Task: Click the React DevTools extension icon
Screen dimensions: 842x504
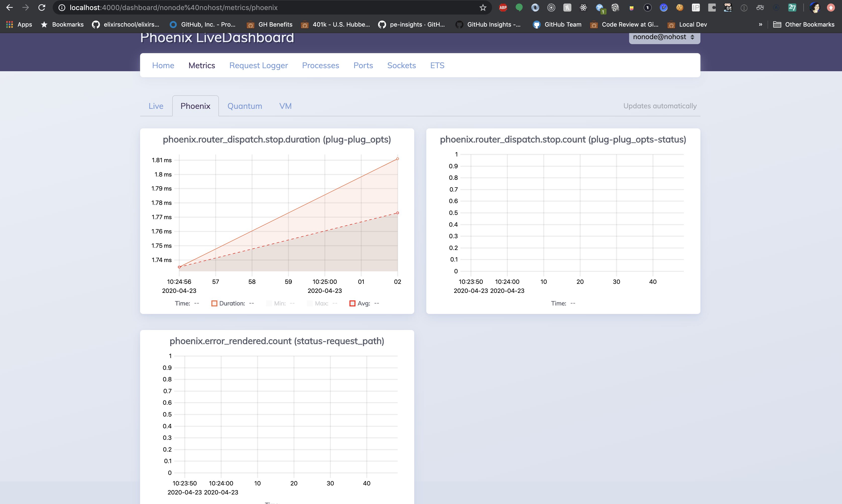Action: [x=583, y=8]
